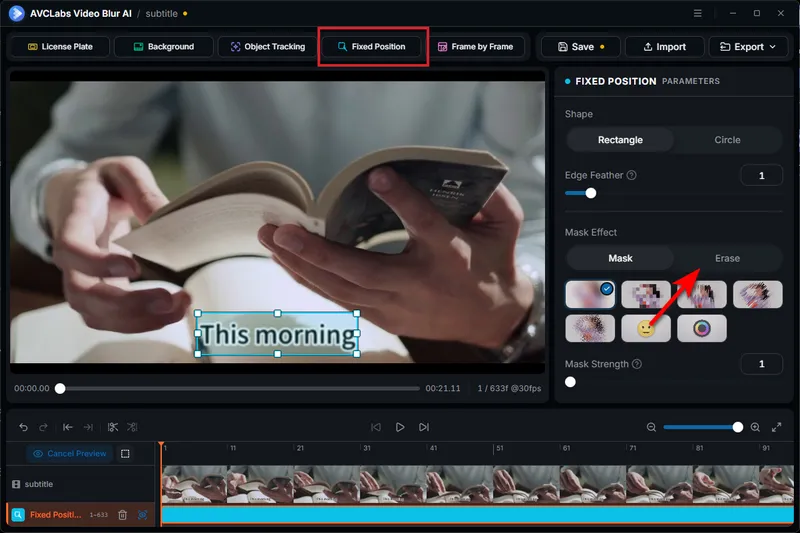Play the video preview

[x=400, y=427]
